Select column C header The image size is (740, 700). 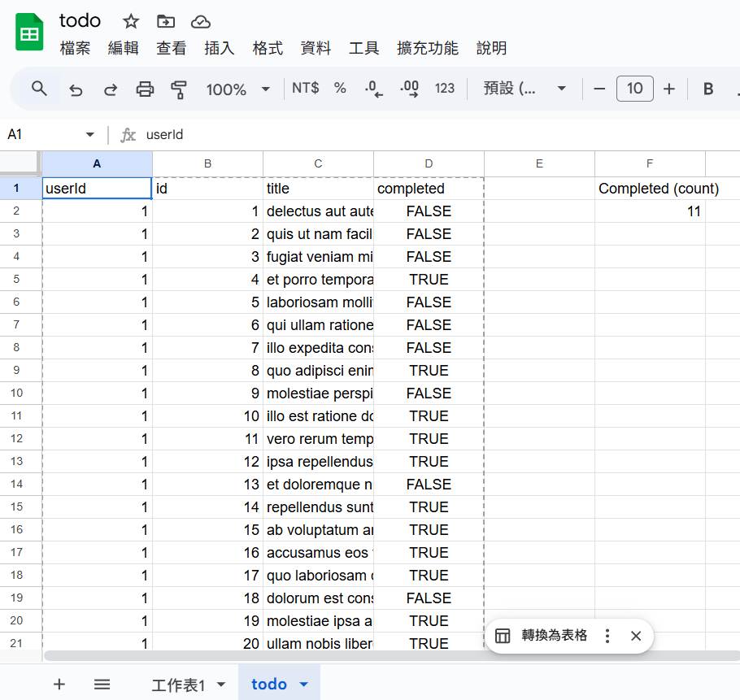click(x=318, y=163)
